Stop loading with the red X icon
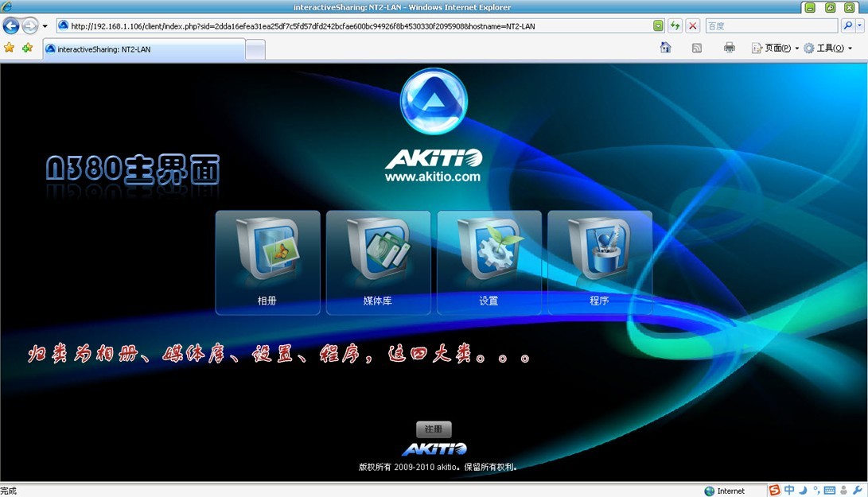Screen dimensions: 868x497 (692, 26)
